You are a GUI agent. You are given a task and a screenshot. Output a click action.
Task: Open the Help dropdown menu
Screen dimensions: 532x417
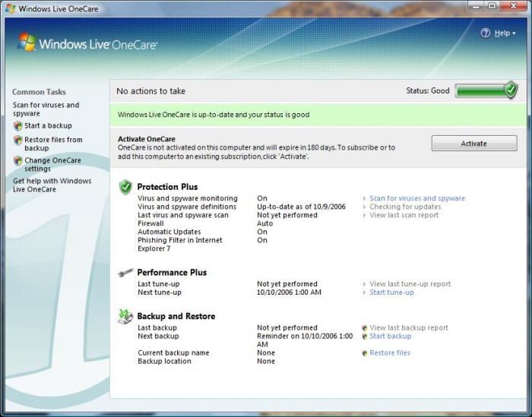505,33
